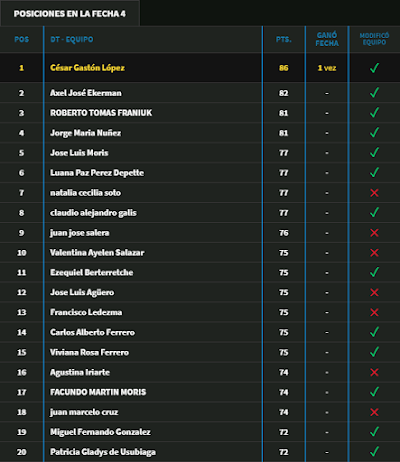Select the Posiciones en la Fecha 4 tab
This screenshot has height=462, width=400.
click(x=70, y=13)
